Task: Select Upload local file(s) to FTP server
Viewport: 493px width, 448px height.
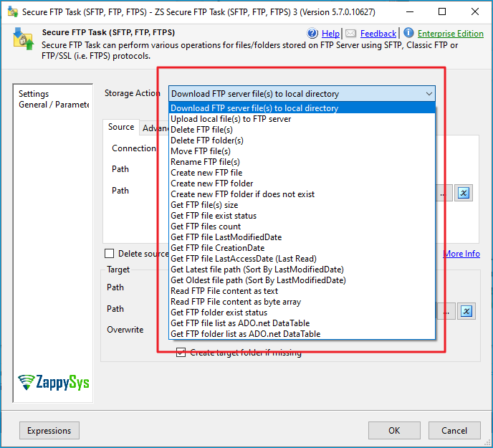Action: 231,119
